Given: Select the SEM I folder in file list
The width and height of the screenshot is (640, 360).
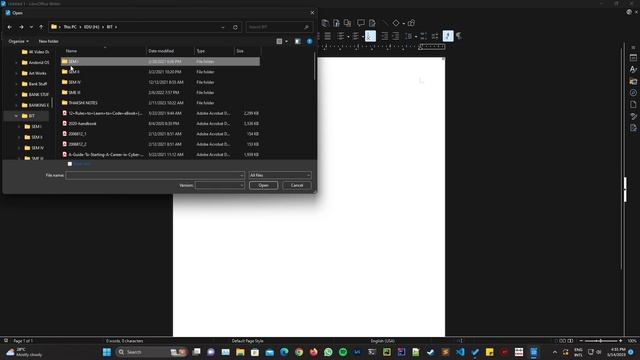Looking at the screenshot, I should [x=160, y=62].
